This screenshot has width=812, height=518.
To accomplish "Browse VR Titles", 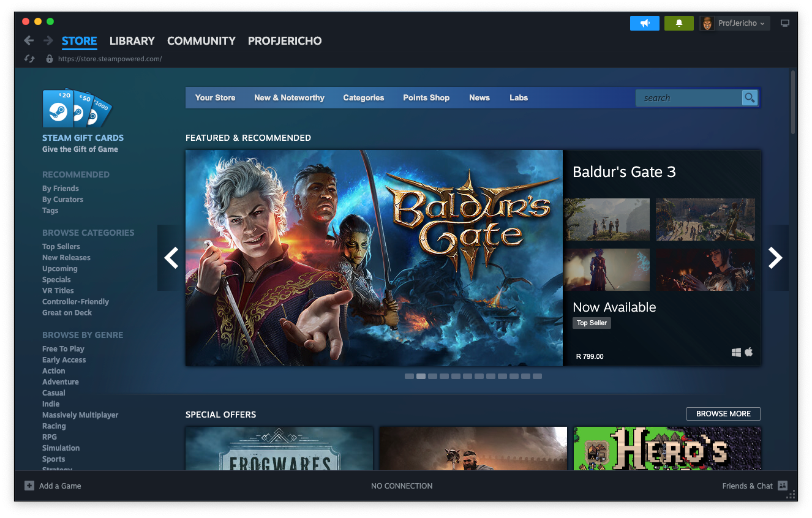I will (58, 291).
